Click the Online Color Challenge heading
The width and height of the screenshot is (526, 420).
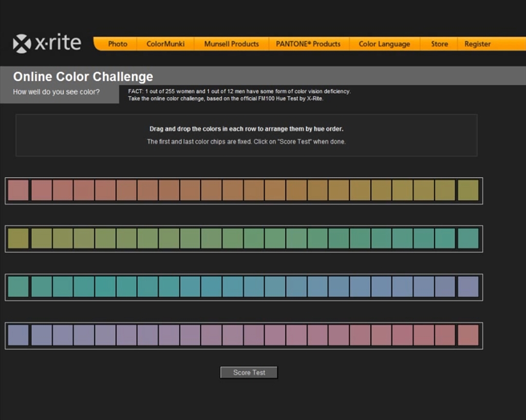pyautogui.click(x=83, y=77)
